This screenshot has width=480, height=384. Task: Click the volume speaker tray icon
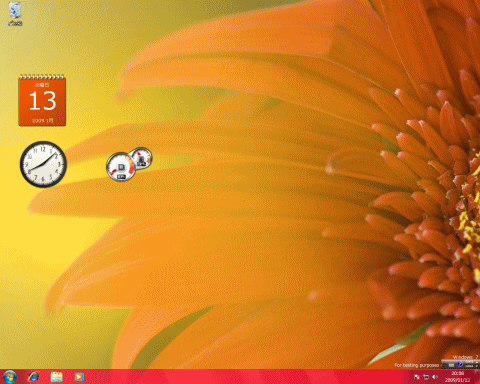[x=435, y=377]
